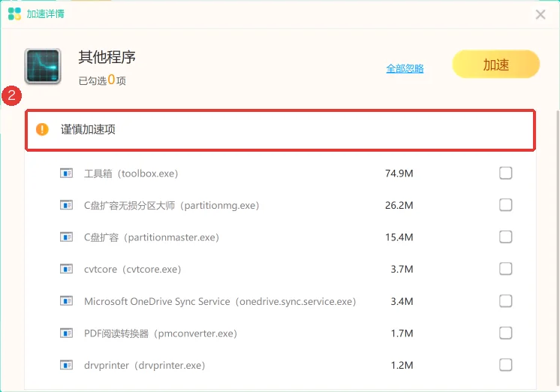Click the 1.2M memory value
This screenshot has height=392, width=560.
[402, 365]
